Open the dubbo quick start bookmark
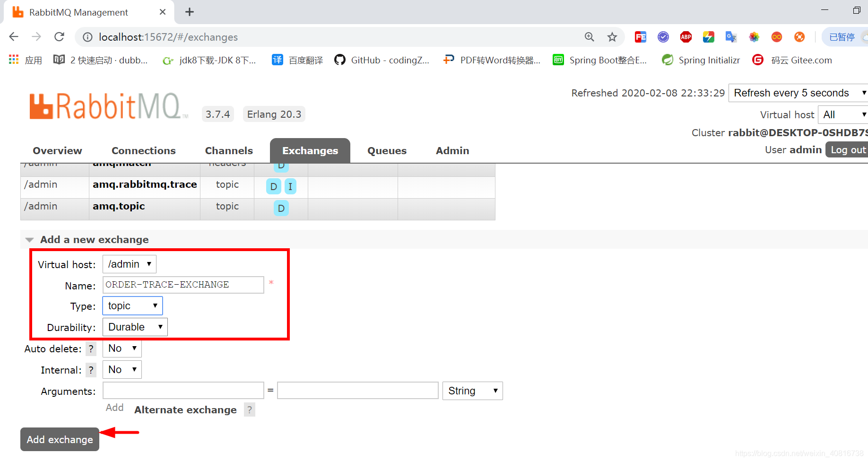Image resolution: width=868 pixels, height=462 pixels. 101,60
